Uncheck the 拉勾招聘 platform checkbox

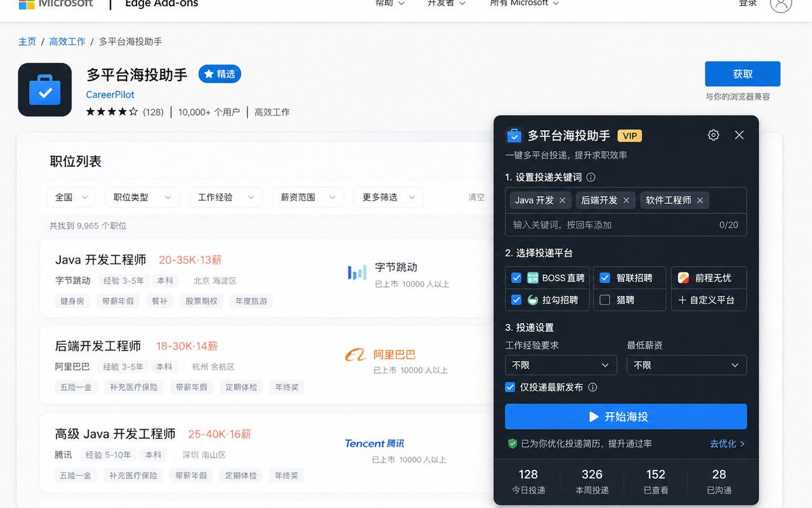pos(516,300)
